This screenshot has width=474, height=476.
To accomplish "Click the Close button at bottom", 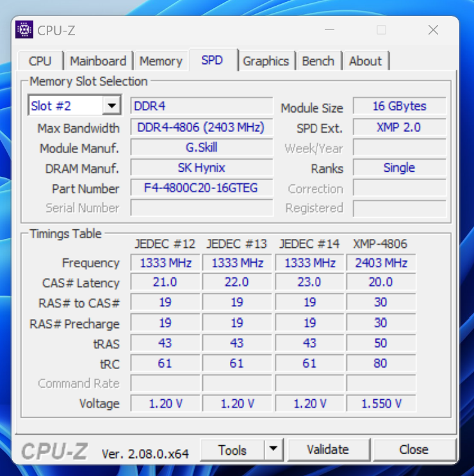I will point(414,449).
